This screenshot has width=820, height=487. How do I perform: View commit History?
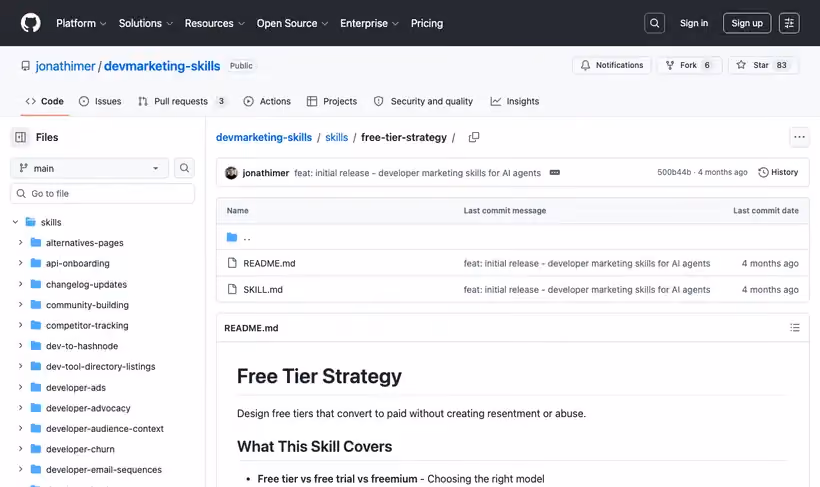(x=778, y=172)
